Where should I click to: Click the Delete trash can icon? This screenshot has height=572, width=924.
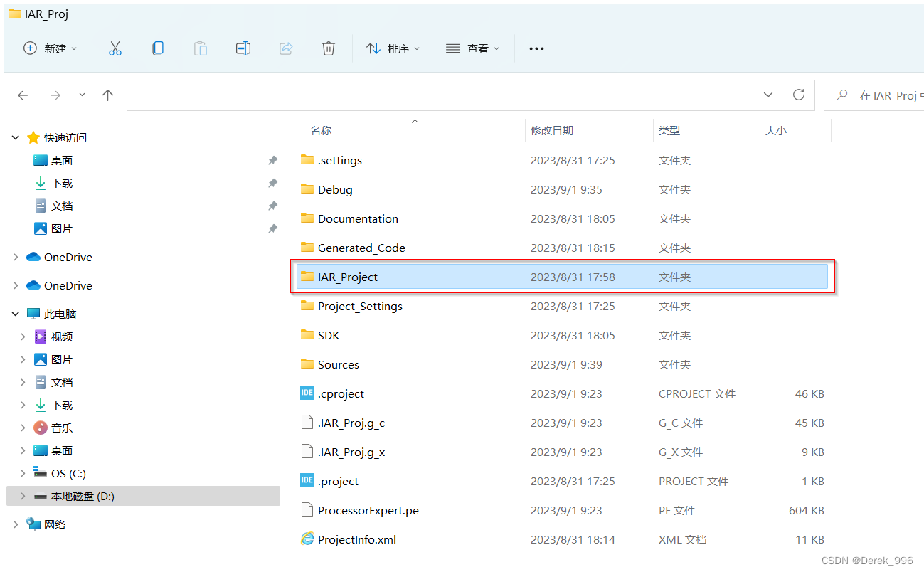(x=329, y=48)
